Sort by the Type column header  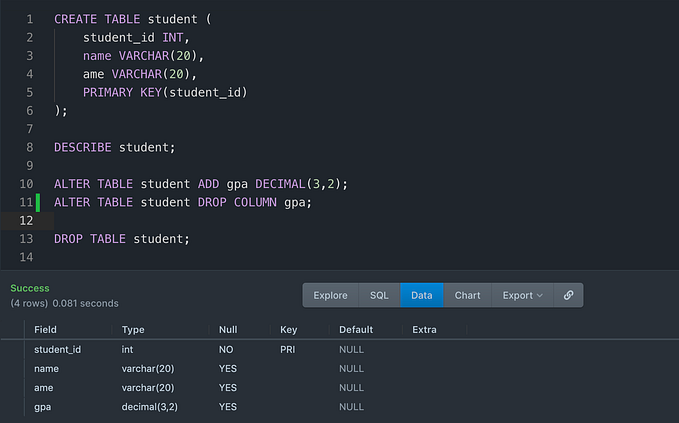[133, 329]
